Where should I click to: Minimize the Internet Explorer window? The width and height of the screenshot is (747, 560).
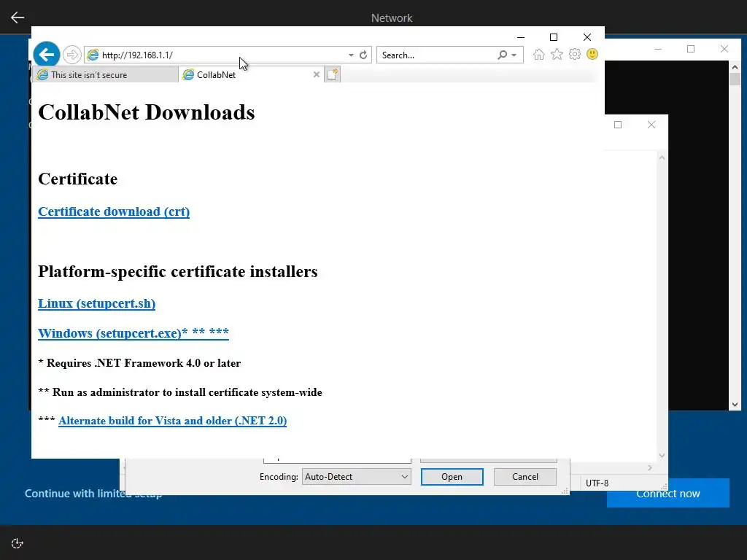coord(521,37)
